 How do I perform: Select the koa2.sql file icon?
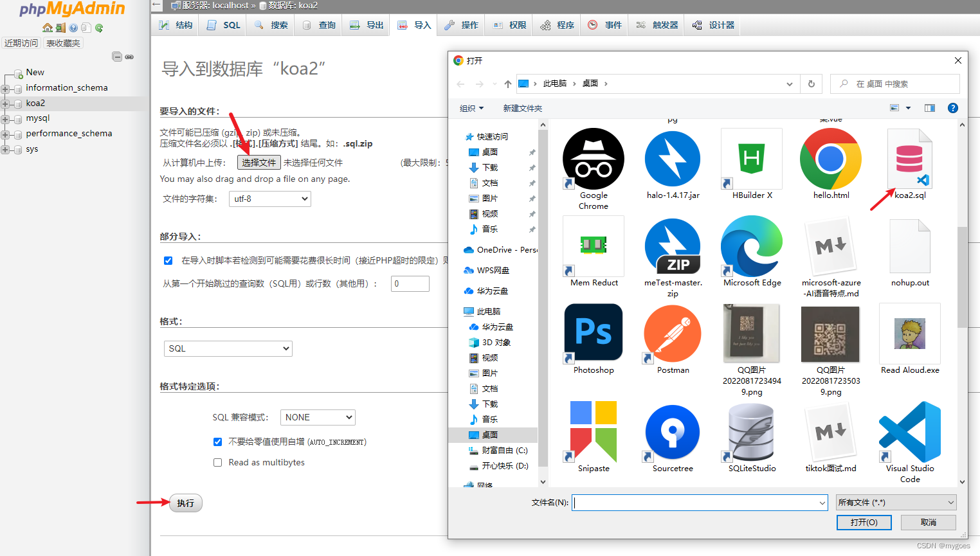click(x=909, y=159)
